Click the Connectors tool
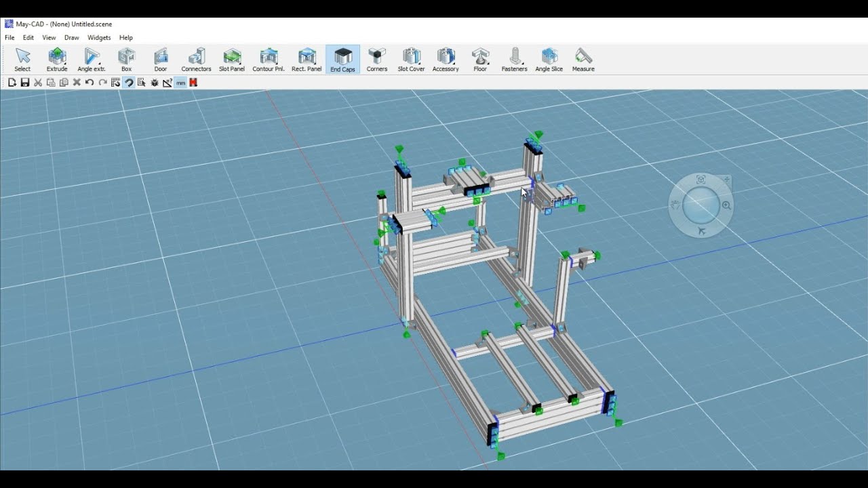 point(196,60)
